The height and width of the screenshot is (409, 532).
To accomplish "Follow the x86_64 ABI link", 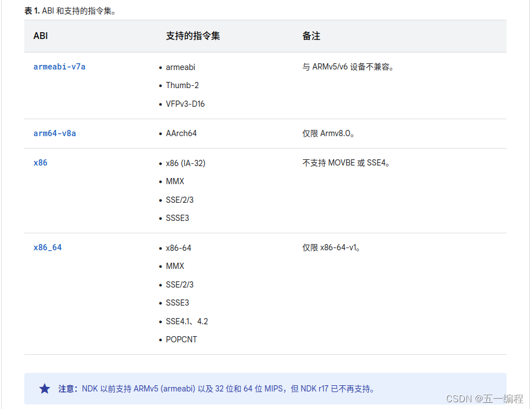I will point(47,247).
